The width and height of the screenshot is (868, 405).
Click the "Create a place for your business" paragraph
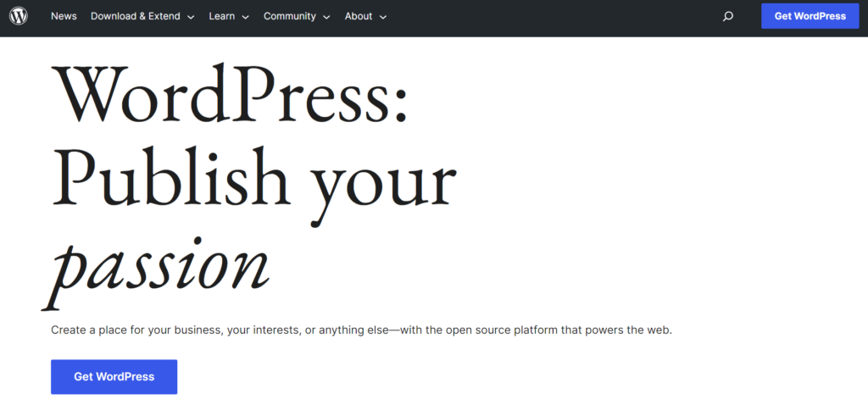click(x=361, y=330)
